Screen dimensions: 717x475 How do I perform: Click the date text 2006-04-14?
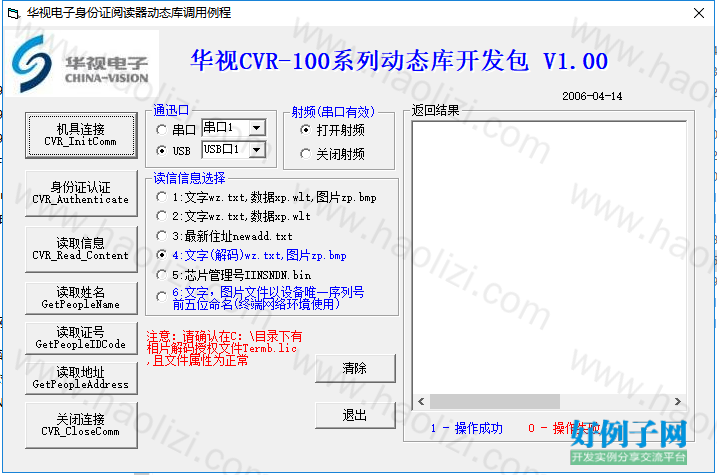(592, 96)
